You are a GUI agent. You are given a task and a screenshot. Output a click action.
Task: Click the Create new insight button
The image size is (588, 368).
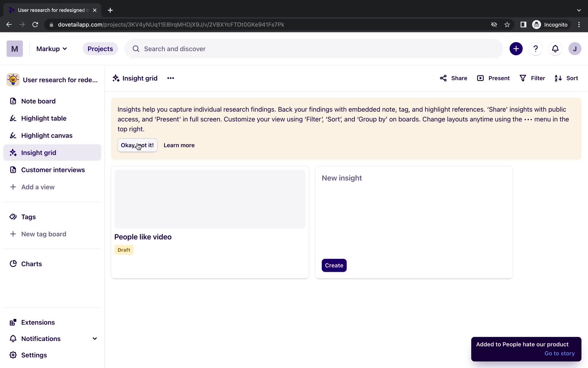[334, 265]
